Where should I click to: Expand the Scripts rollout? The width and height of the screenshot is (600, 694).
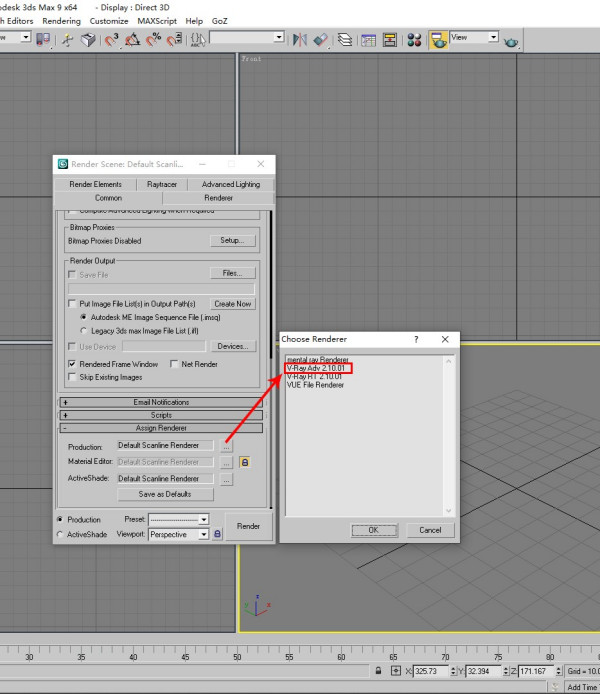[161, 415]
